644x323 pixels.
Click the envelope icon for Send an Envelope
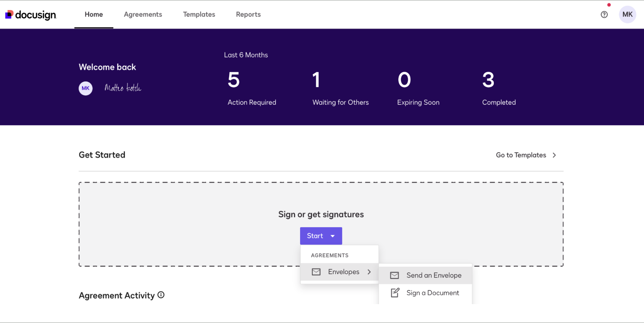[x=395, y=275]
